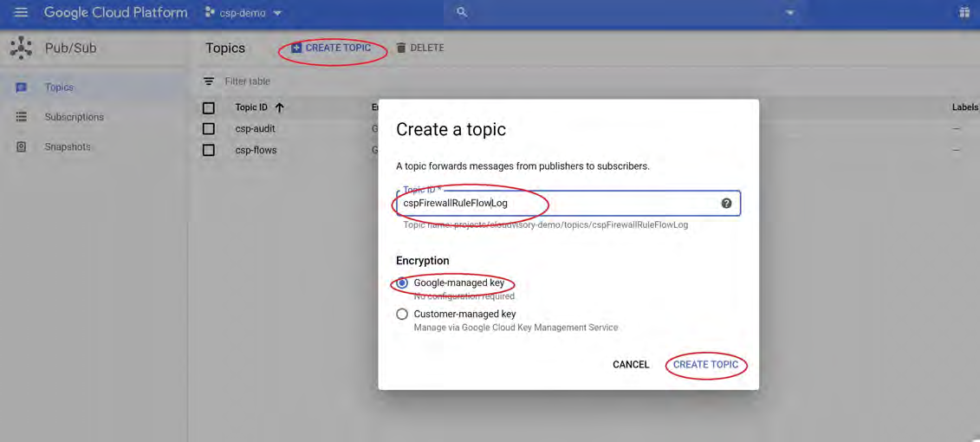Tick the csp-audit row checkbox
Image resolution: width=980 pixels, height=442 pixels.
click(209, 129)
